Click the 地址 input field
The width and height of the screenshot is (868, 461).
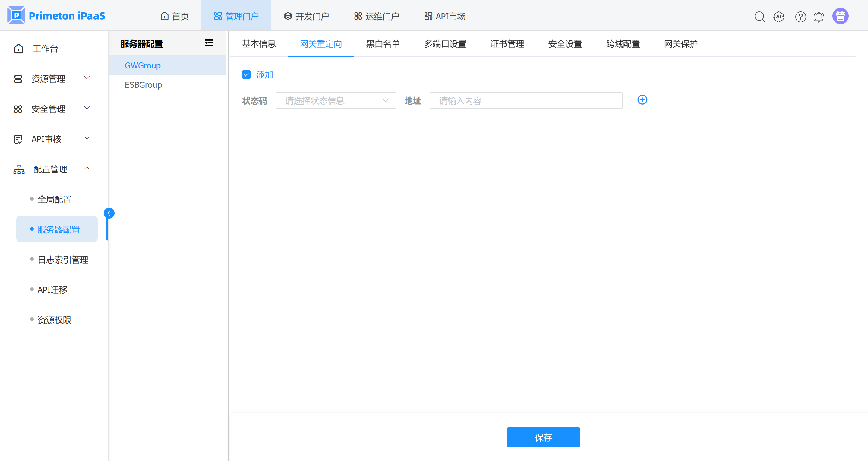click(526, 100)
